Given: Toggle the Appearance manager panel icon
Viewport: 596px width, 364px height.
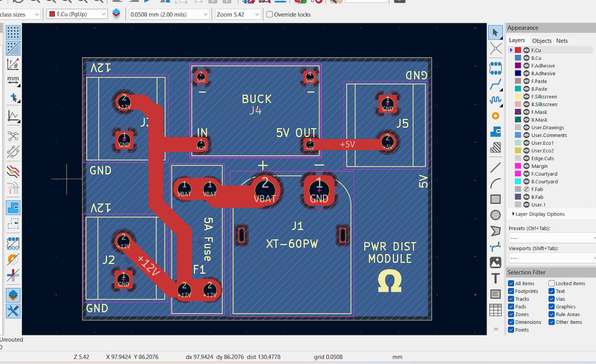Looking at the screenshot, I should pos(13,295).
